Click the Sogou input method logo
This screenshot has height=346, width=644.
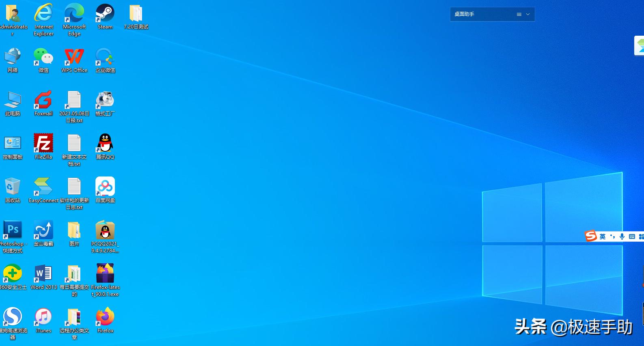(591, 236)
